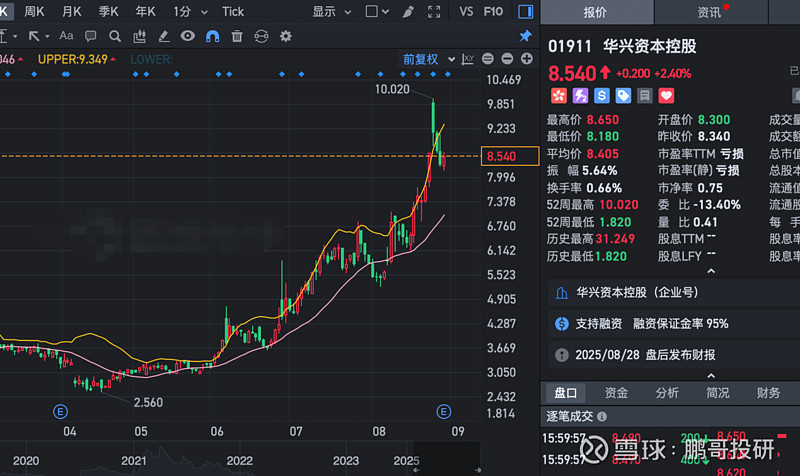
Task: Select the Aa text annotation tool
Action: pos(66,36)
